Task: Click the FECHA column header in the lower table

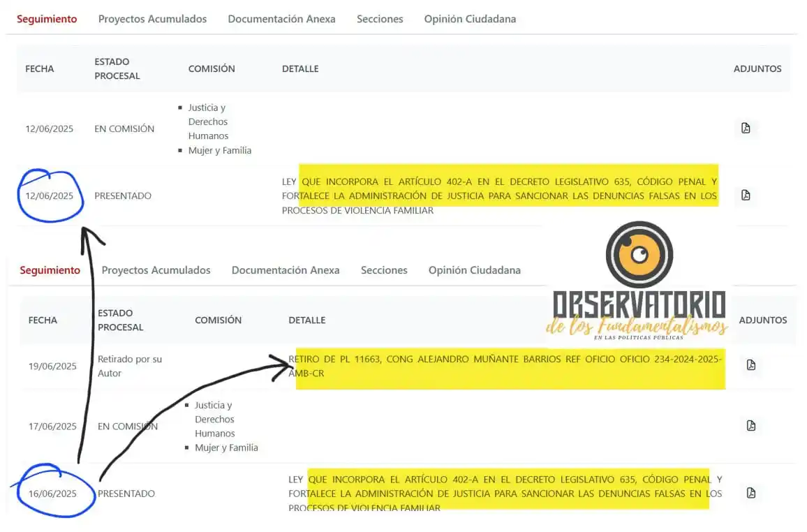Action: click(x=43, y=320)
